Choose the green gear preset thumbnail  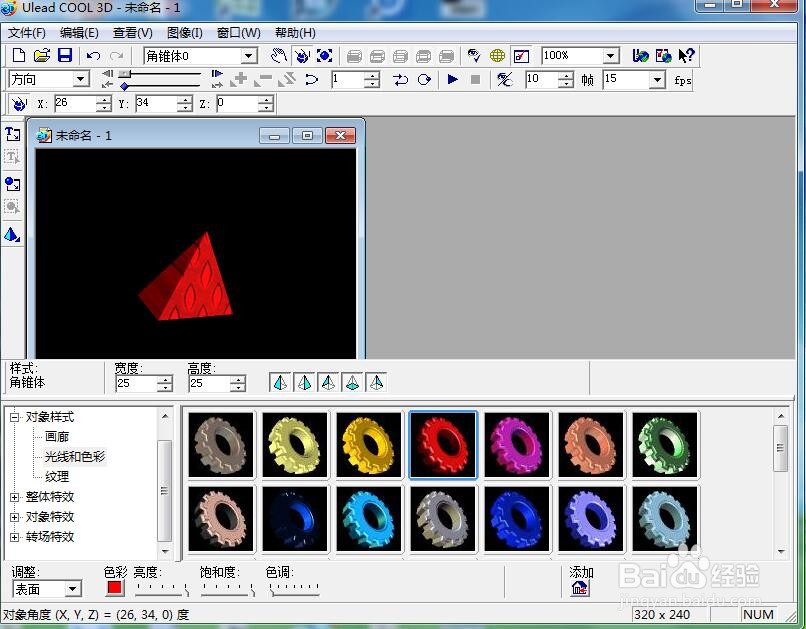click(x=665, y=445)
